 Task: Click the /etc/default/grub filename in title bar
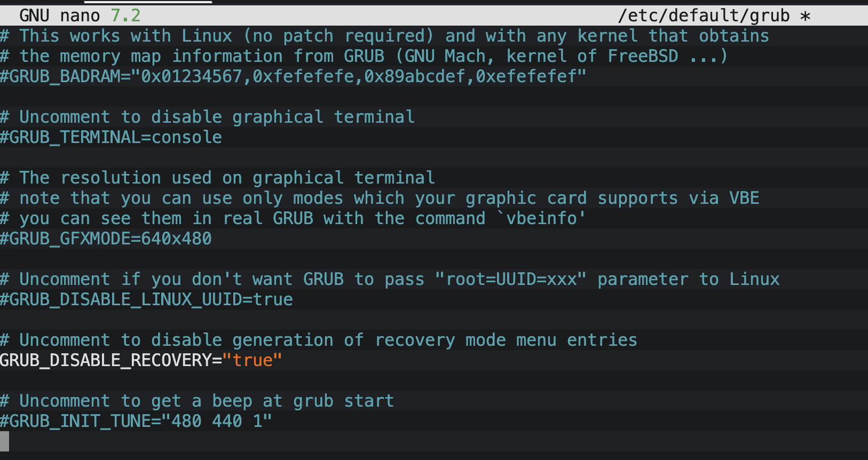click(x=703, y=16)
